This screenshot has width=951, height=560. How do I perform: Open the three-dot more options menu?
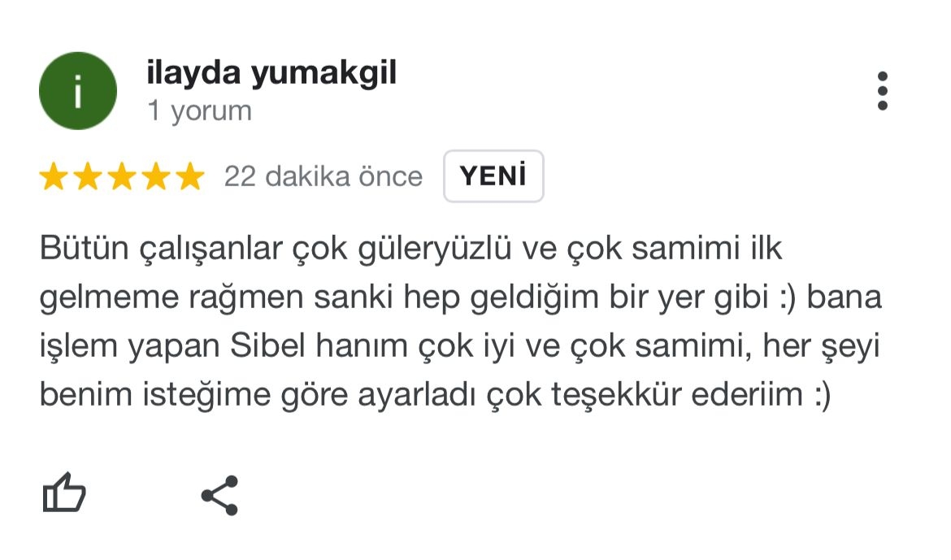point(883,91)
